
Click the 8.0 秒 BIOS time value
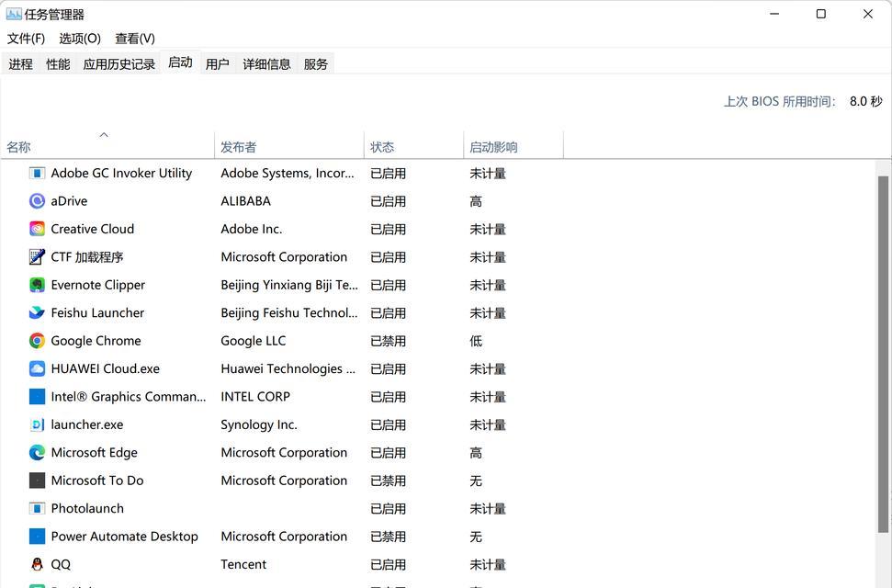tap(866, 101)
